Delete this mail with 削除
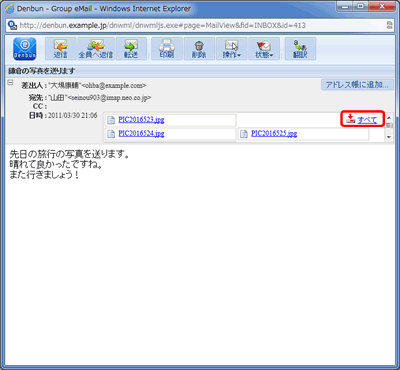Image resolution: width=400 pixels, height=370 pixels. coord(199,49)
